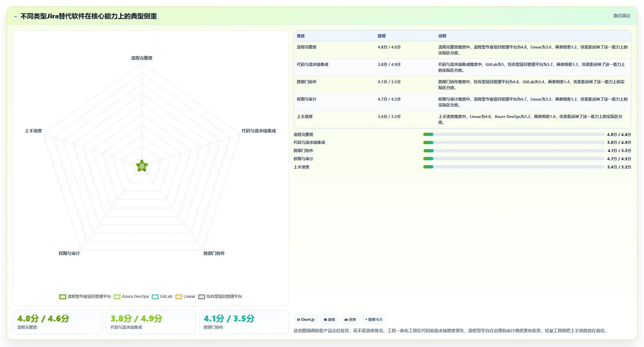Screen dimensions: 644x347
Task: Click the 流程完整度 progress bar
Action: coord(514,134)
